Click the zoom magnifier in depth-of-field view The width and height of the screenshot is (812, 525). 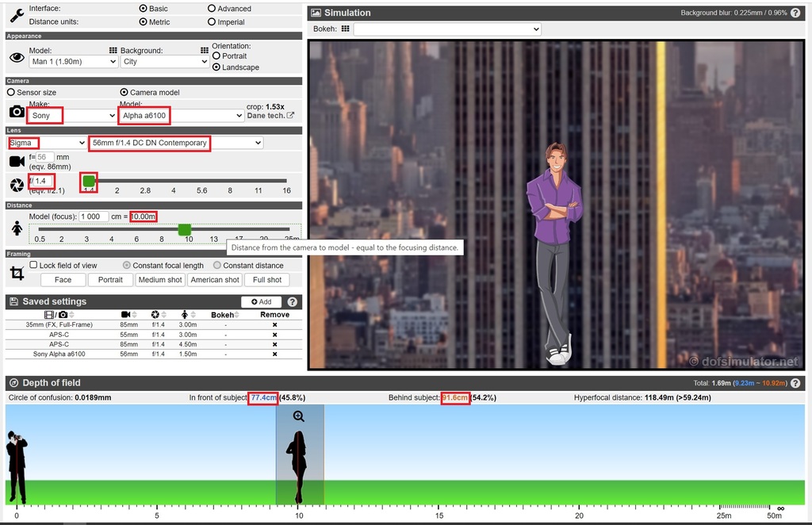coord(299,416)
